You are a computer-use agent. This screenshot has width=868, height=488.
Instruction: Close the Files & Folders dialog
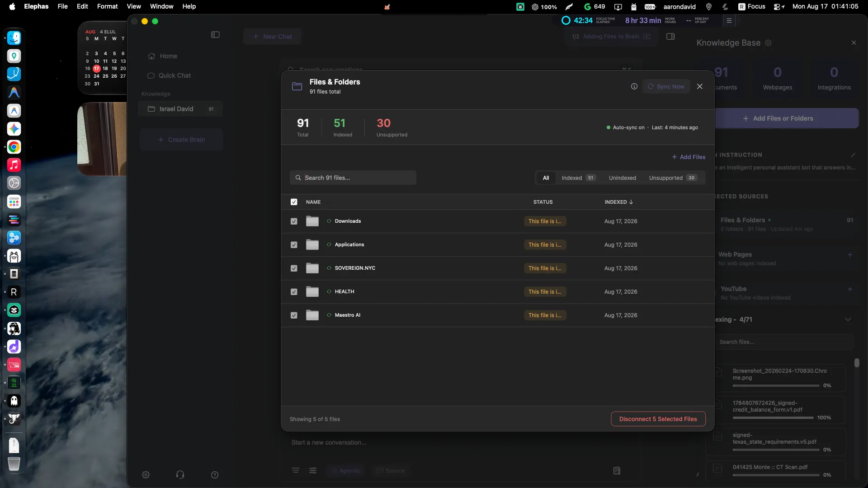click(x=700, y=86)
